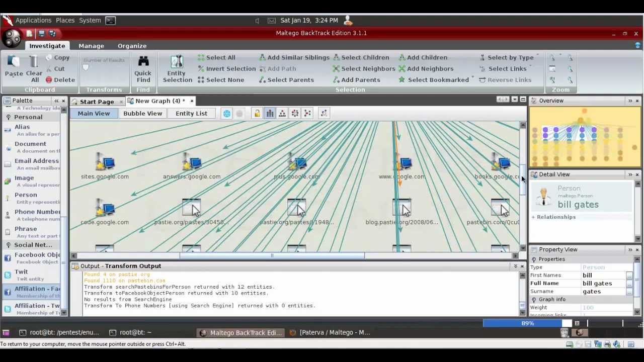Click Add Children
The image size is (644, 362).
pyautogui.click(x=423, y=57)
